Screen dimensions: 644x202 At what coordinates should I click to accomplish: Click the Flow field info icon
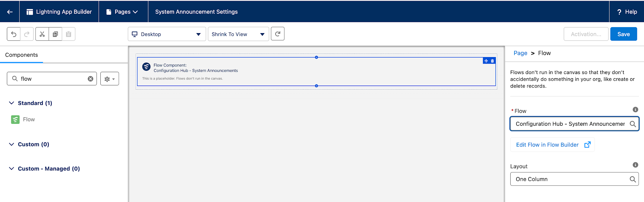pyautogui.click(x=635, y=110)
